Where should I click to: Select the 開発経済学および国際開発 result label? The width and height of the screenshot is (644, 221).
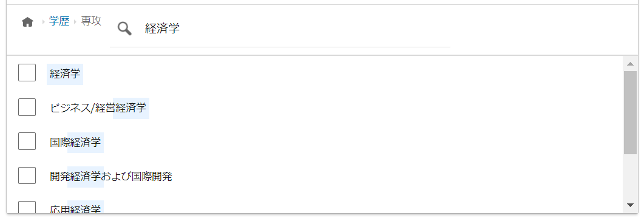coord(111,177)
